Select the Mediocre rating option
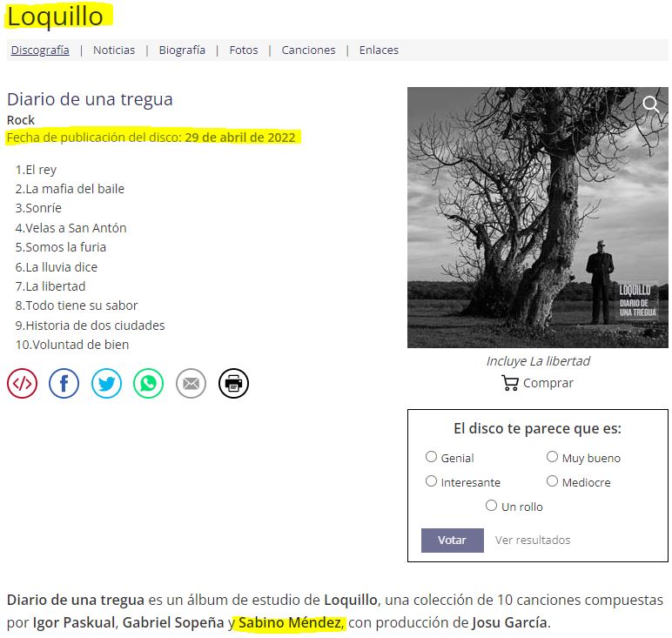672x638 pixels. [552, 481]
